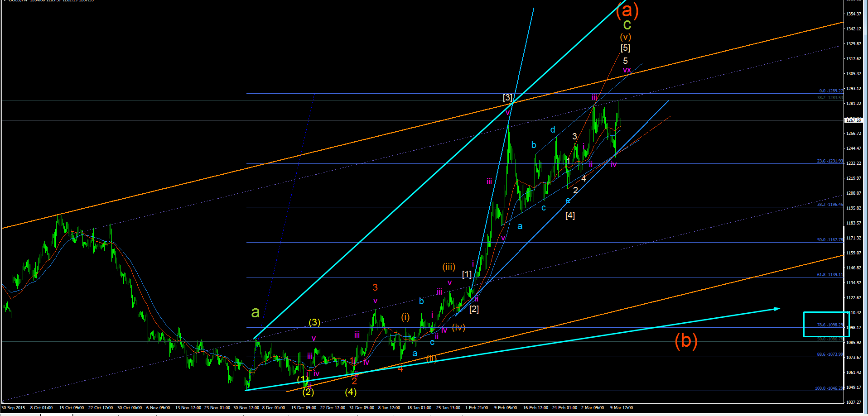Select the 61.8 -1139.11 Fibonacci level label
This screenshot has height=416, width=868.
(830, 275)
